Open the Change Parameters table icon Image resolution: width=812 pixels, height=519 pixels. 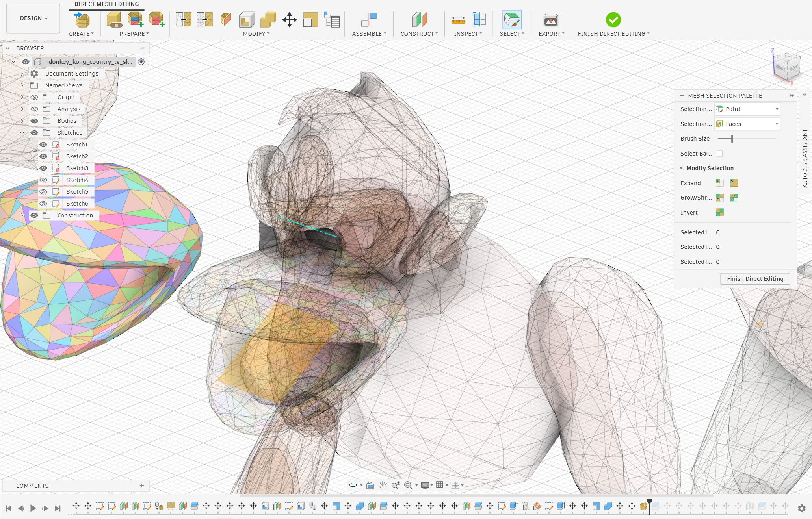[x=332, y=19]
